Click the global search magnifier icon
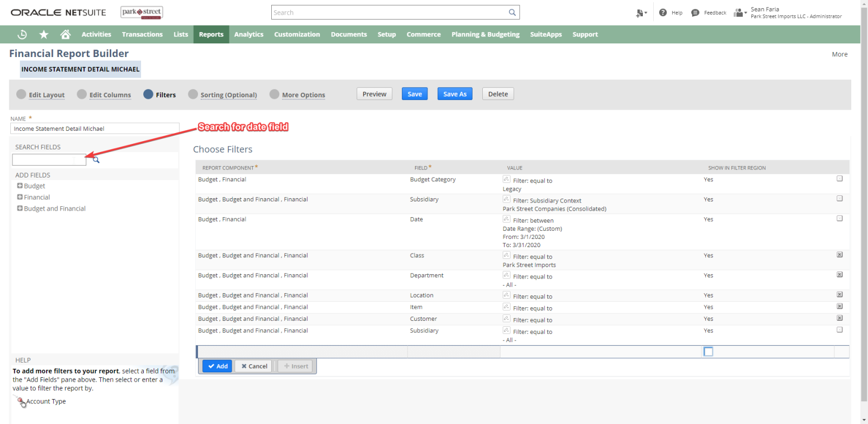 click(512, 12)
